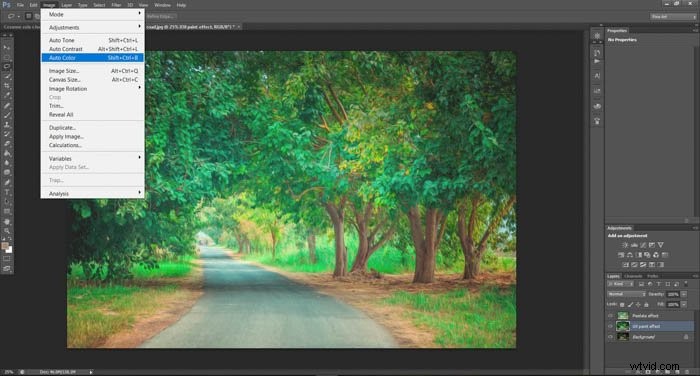Select the Eyedropper tool
This screenshot has height=376, width=700.
pyautogui.click(x=7, y=95)
